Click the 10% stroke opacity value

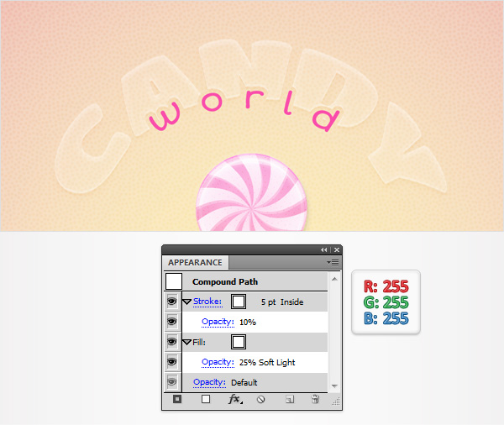[x=248, y=323]
